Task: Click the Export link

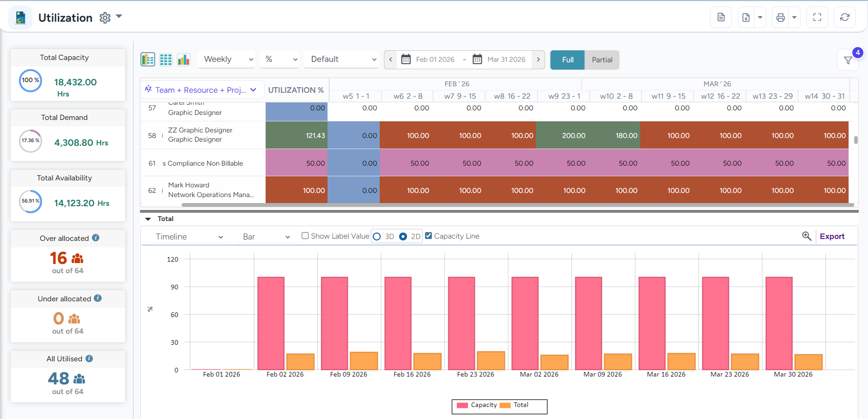Action: (832, 236)
